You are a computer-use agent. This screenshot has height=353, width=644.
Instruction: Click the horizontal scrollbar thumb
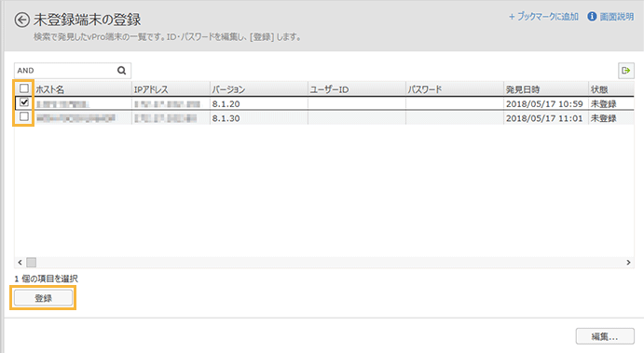click(31, 262)
